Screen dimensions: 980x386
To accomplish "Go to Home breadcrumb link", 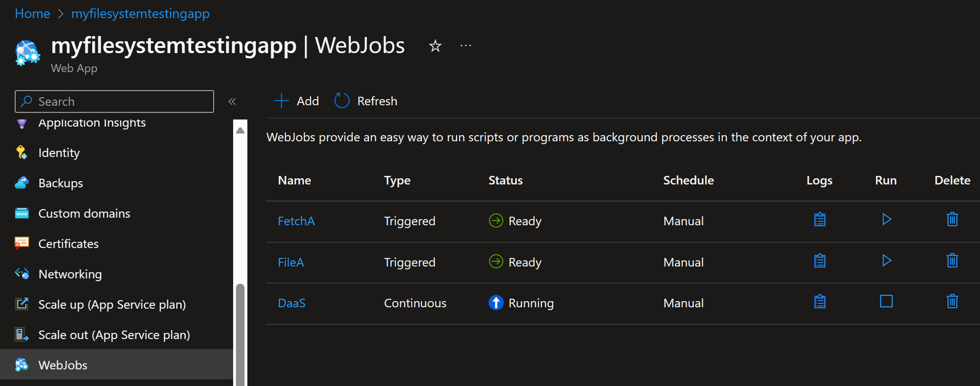I will pyautogui.click(x=32, y=14).
